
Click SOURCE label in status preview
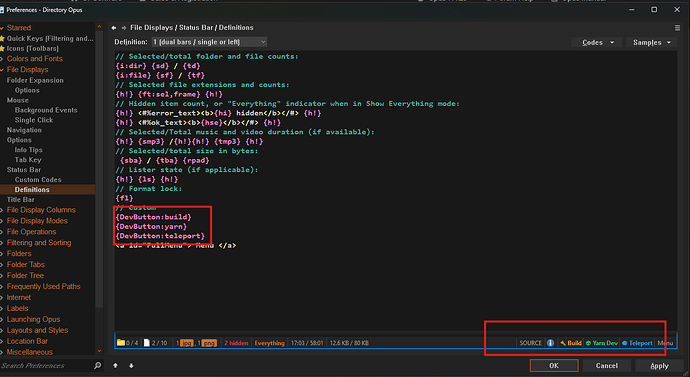pos(530,343)
